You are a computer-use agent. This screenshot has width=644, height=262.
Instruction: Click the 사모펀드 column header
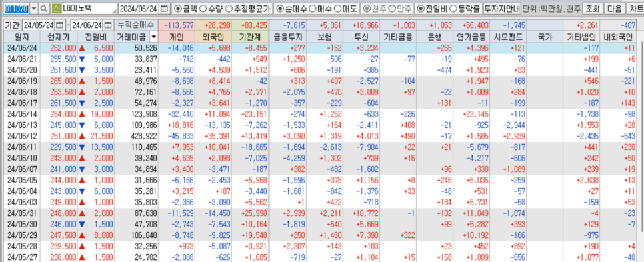click(509, 37)
